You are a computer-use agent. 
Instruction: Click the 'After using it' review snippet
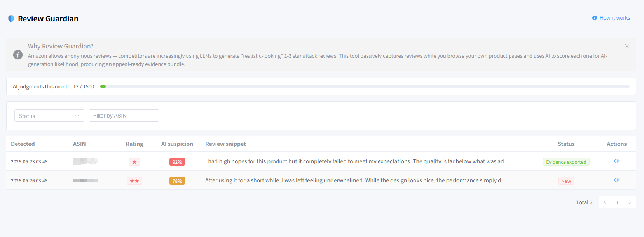(356, 180)
